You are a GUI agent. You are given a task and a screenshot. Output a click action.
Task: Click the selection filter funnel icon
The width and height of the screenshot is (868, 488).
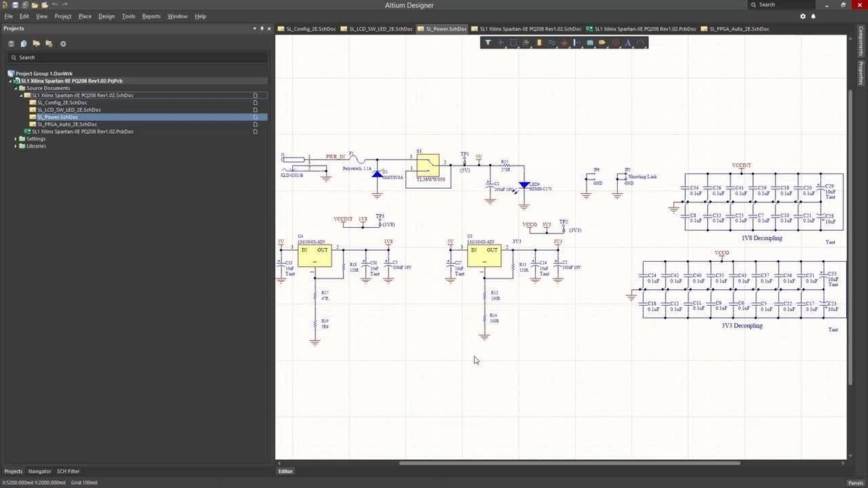[488, 43]
